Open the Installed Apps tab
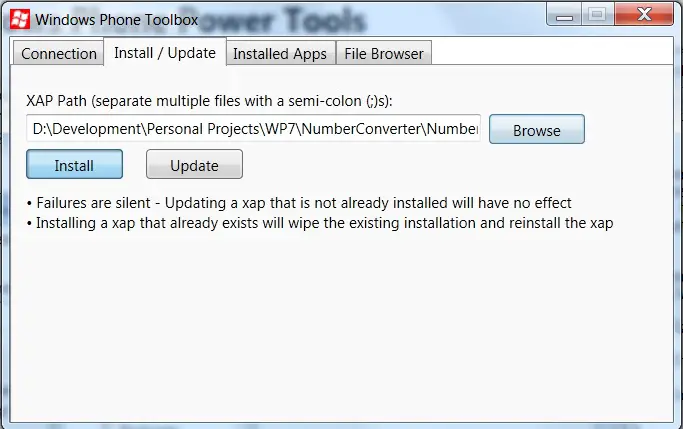Image resolution: width=683 pixels, height=429 pixels. click(x=280, y=54)
